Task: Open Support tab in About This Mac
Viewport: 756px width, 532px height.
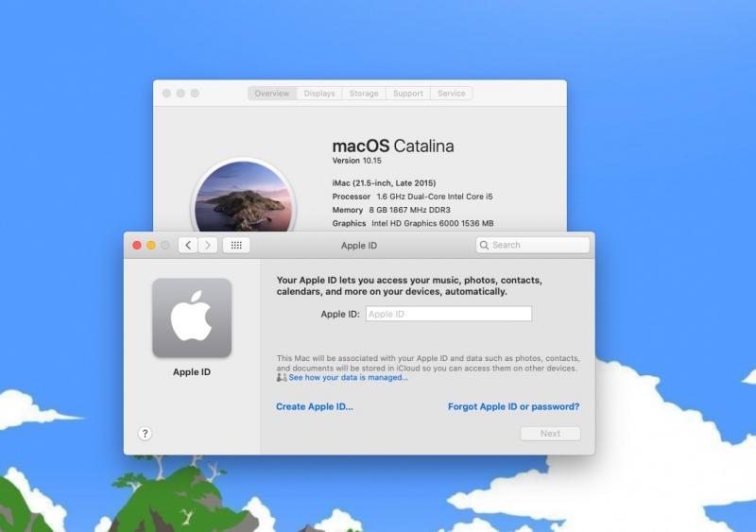Action: 408,94
